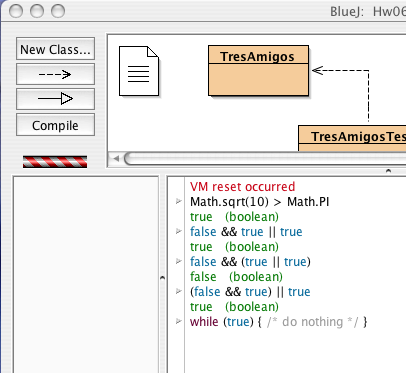Viewport: 406px width, 373px height.
Task: Click the class diagram horizontal scrollbar thumb
Action: (x=265, y=158)
